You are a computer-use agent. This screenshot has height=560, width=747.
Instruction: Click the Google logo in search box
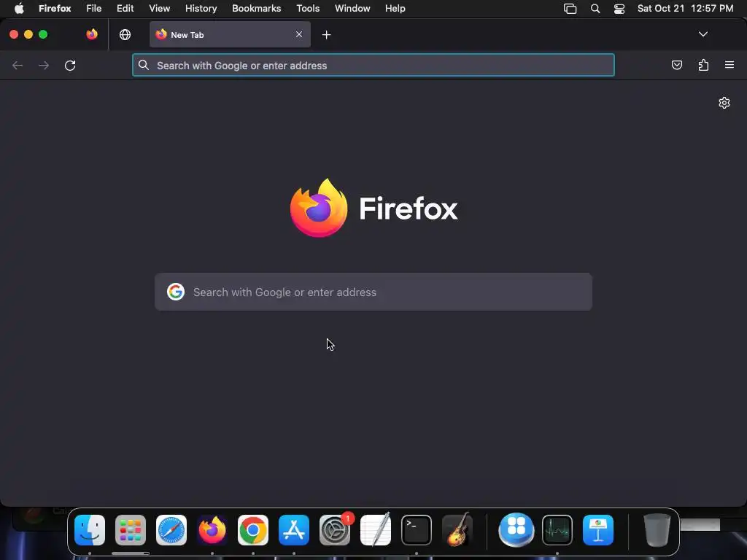(176, 292)
